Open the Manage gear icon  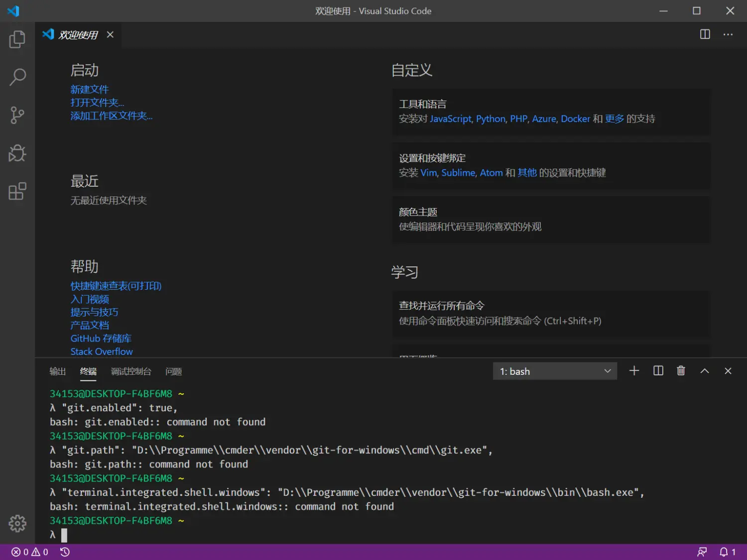point(17,523)
